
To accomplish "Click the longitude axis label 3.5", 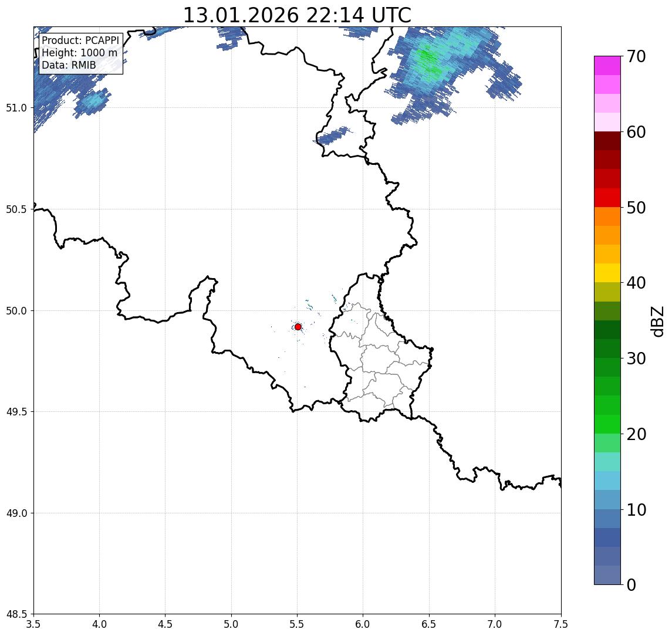I will point(33,624).
